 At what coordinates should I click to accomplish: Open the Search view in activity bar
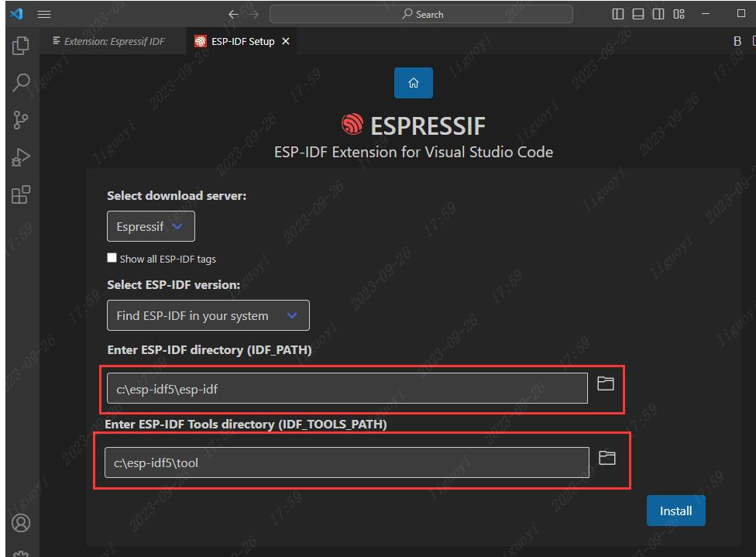coord(20,83)
